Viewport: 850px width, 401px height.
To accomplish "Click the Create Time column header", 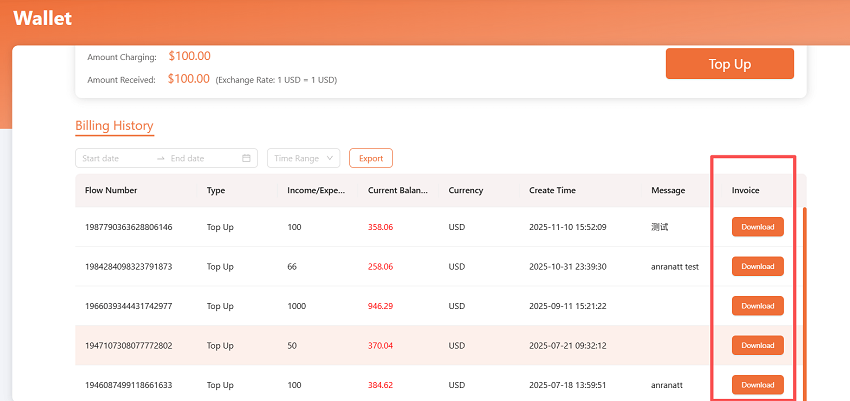I will pyautogui.click(x=552, y=190).
